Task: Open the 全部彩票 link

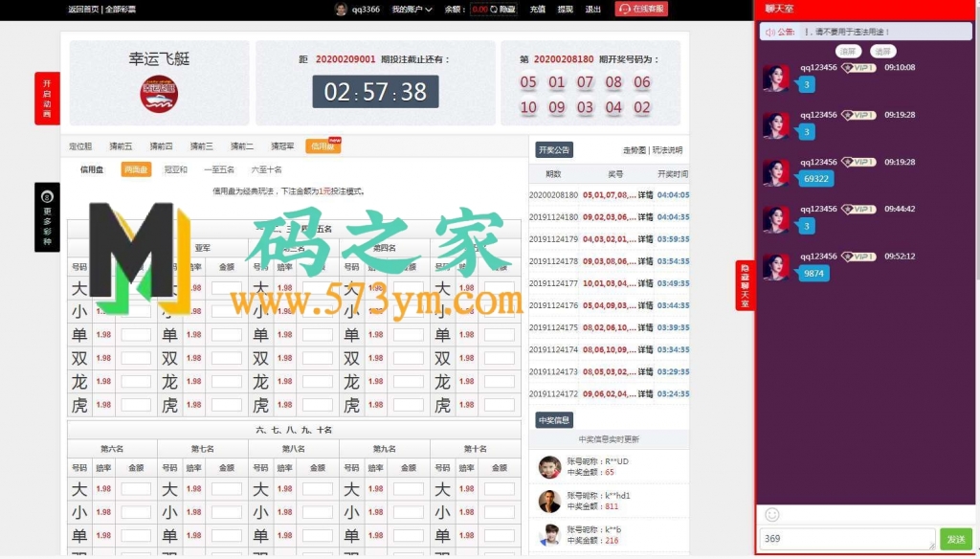Action: click(x=121, y=10)
